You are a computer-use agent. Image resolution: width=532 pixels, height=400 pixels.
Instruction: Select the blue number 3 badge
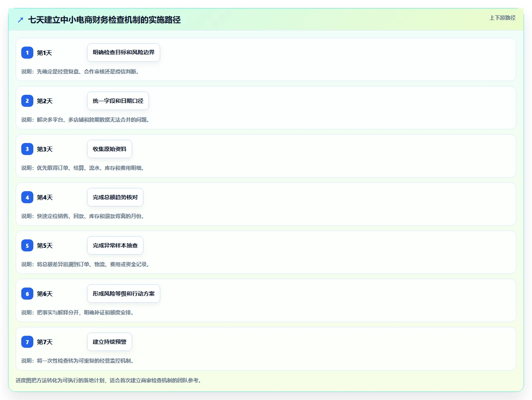(x=27, y=149)
